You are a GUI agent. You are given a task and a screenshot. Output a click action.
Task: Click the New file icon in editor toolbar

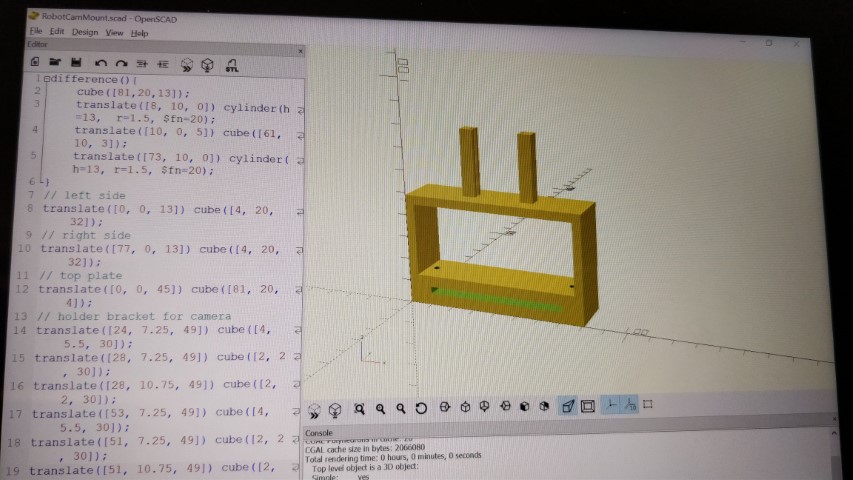35,62
